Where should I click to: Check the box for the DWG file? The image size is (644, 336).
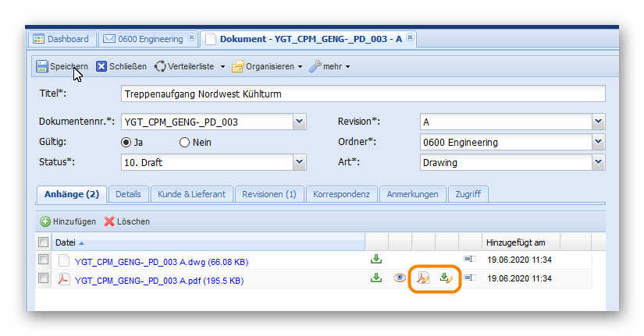[44, 260]
